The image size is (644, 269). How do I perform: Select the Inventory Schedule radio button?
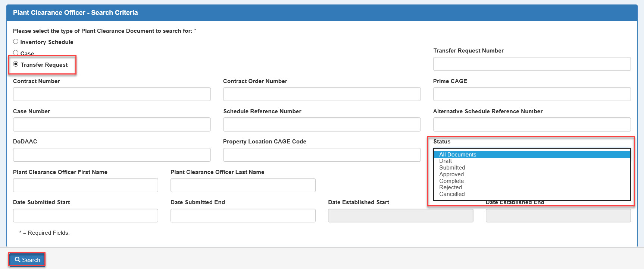16,42
